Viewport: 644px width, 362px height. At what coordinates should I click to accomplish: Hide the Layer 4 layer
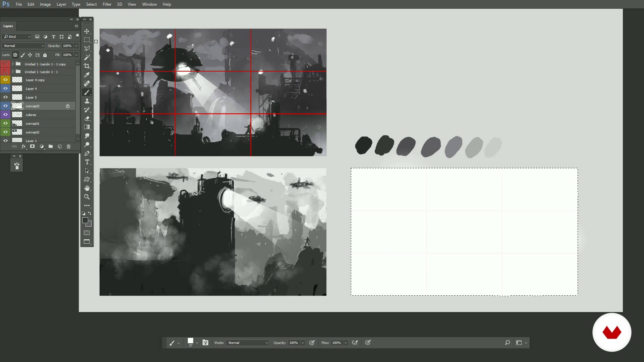5,88
